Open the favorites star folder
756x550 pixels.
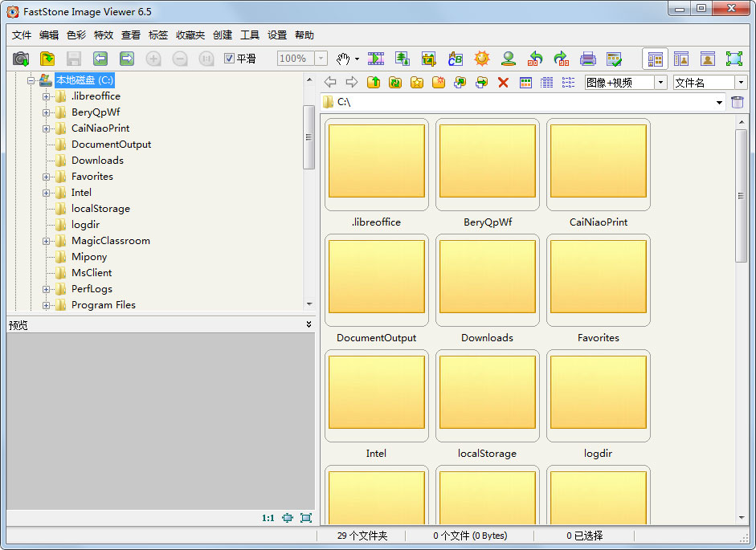(x=417, y=83)
